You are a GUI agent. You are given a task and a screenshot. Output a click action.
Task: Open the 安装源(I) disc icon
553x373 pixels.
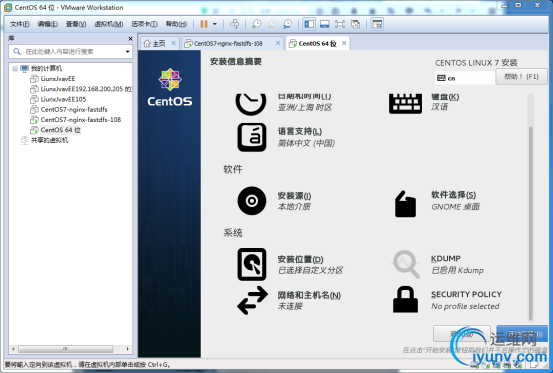[251, 201]
